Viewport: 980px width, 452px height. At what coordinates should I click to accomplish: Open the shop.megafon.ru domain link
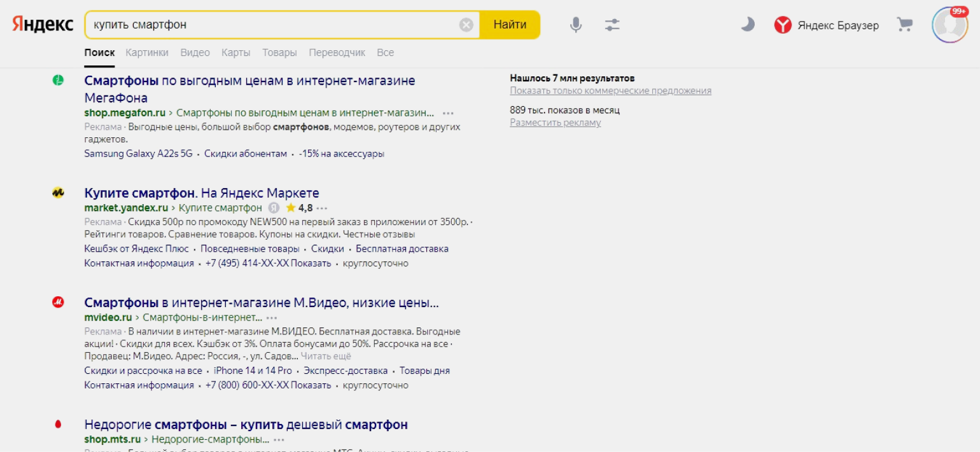(x=125, y=113)
